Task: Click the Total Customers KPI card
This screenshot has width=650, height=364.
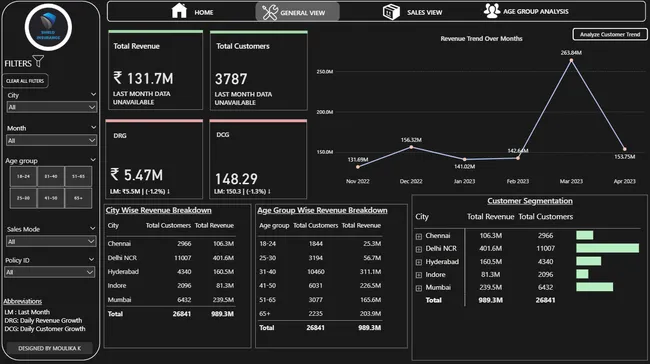Action: (x=259, y=70)
